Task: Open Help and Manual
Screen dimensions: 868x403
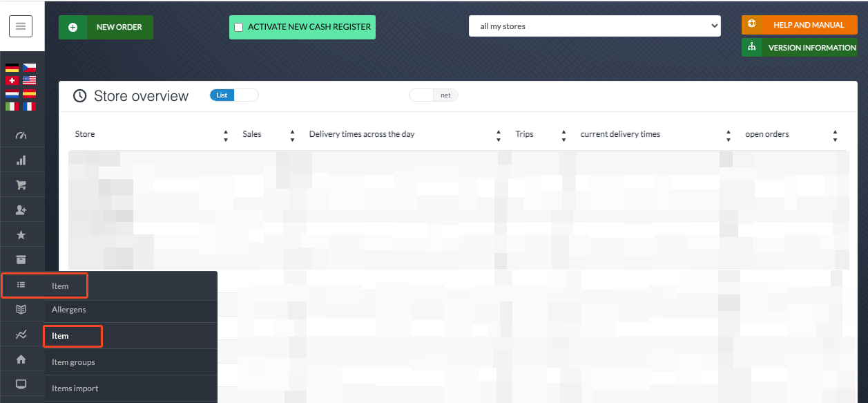Action: [x=799, y=25]
